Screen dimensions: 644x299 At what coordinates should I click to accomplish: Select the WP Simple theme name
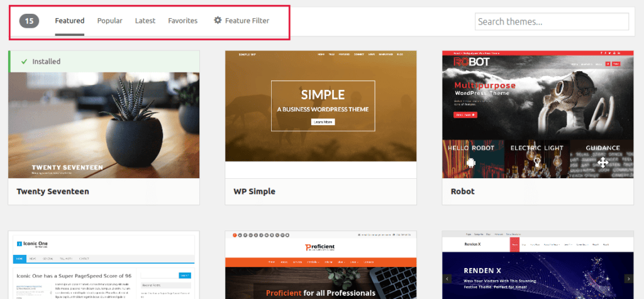[254, 191]
